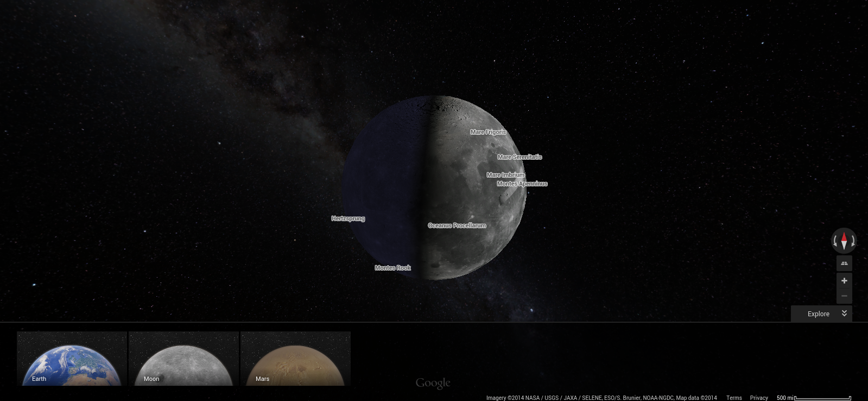Rotate view clockwise with compass right arrow
This screenshot has height=401, width=868.
[853, 241]
